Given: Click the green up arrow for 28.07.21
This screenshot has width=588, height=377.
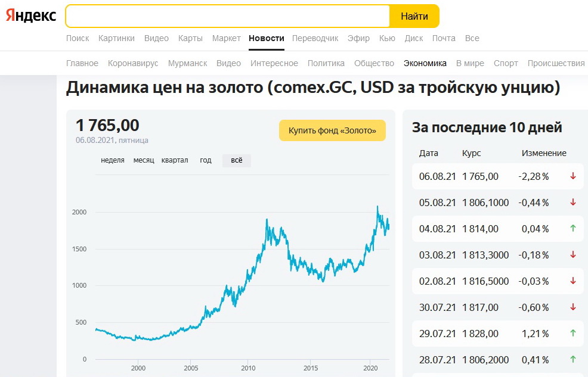Looking at the screenshot, I should click(573, 360).
